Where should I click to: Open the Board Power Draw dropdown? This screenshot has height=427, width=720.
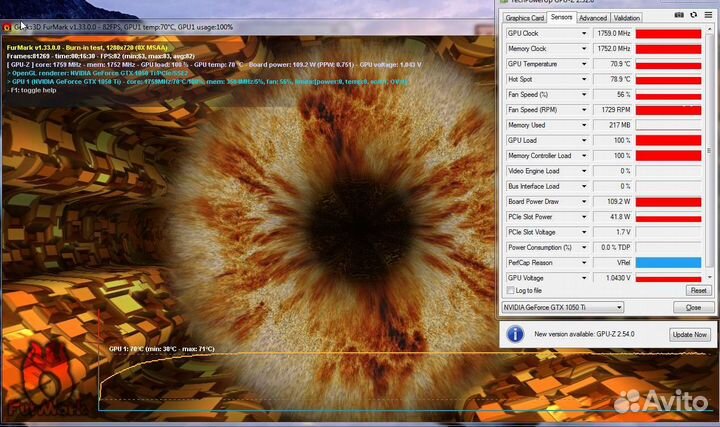pos(585,201)
